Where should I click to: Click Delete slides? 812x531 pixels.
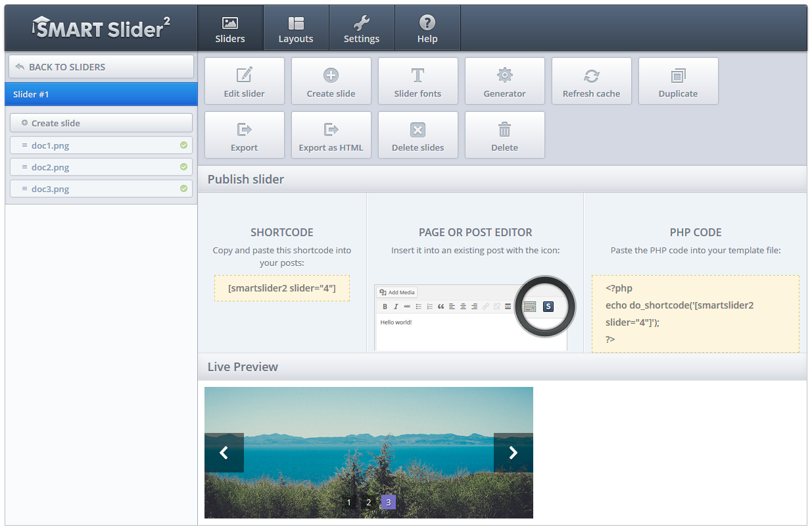pos(418,135)
